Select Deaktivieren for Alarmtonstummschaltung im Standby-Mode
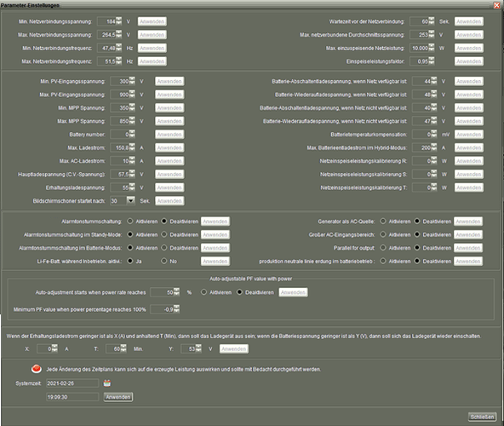 click(x=164, y=234)
